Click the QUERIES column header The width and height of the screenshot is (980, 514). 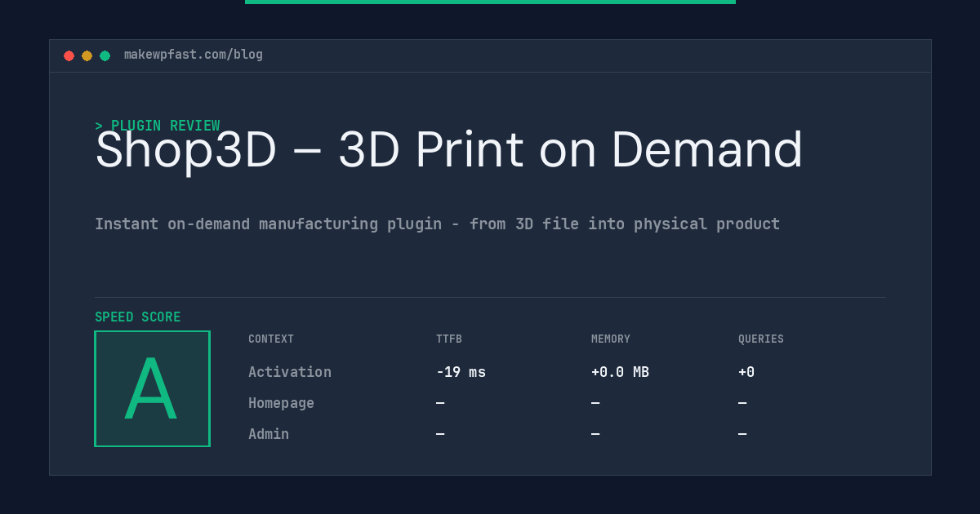tap(761, 339)
